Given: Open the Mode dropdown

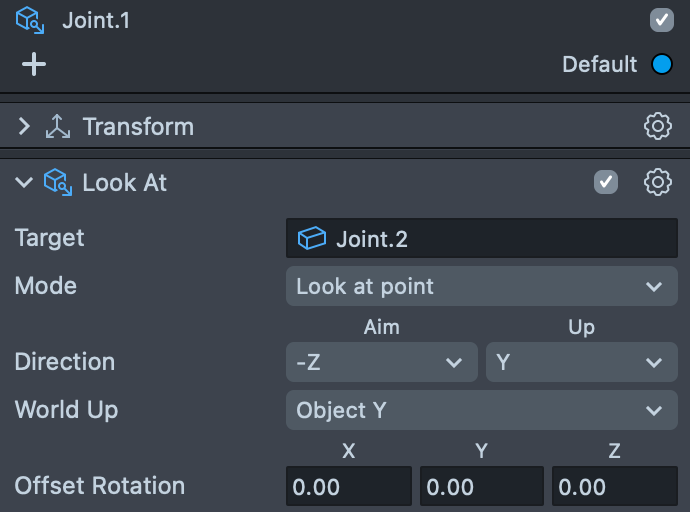Looking at the screenshot, I should coord(481,287).
